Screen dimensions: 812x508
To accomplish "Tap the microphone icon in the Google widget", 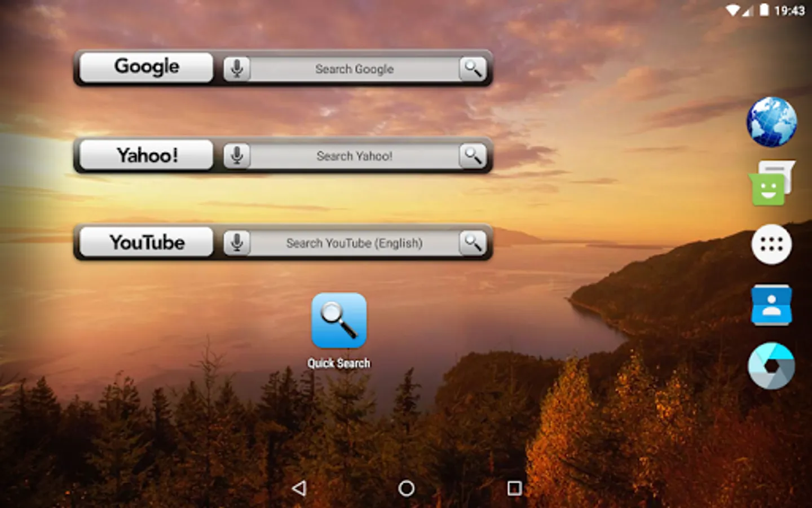I will tap(237, 69).
